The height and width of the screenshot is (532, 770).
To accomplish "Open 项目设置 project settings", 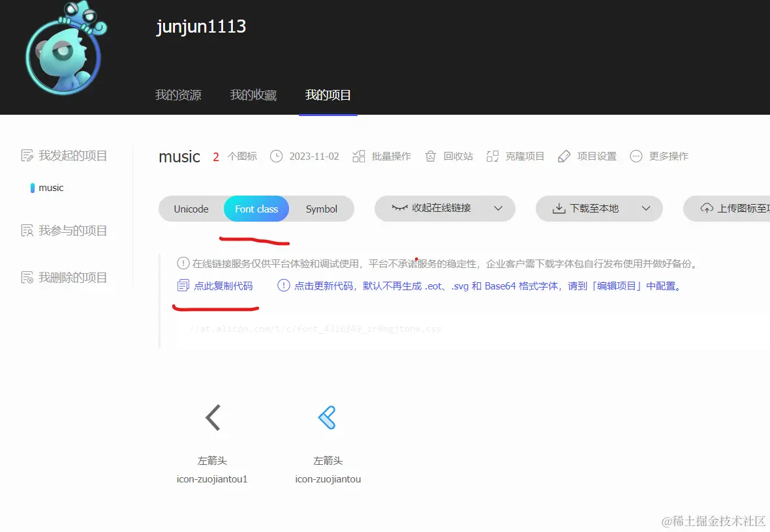I will (596, 156).
